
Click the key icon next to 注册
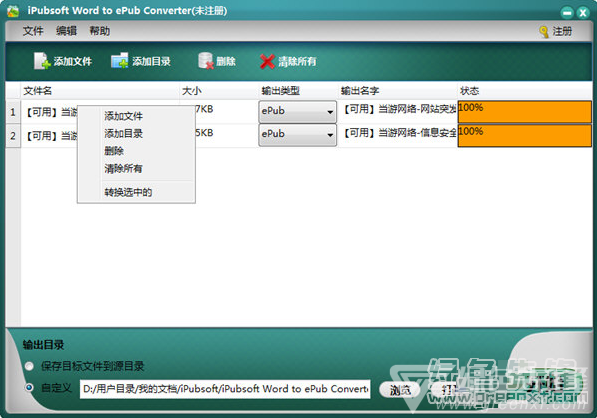pyautogui.click(x=544, y=32)
